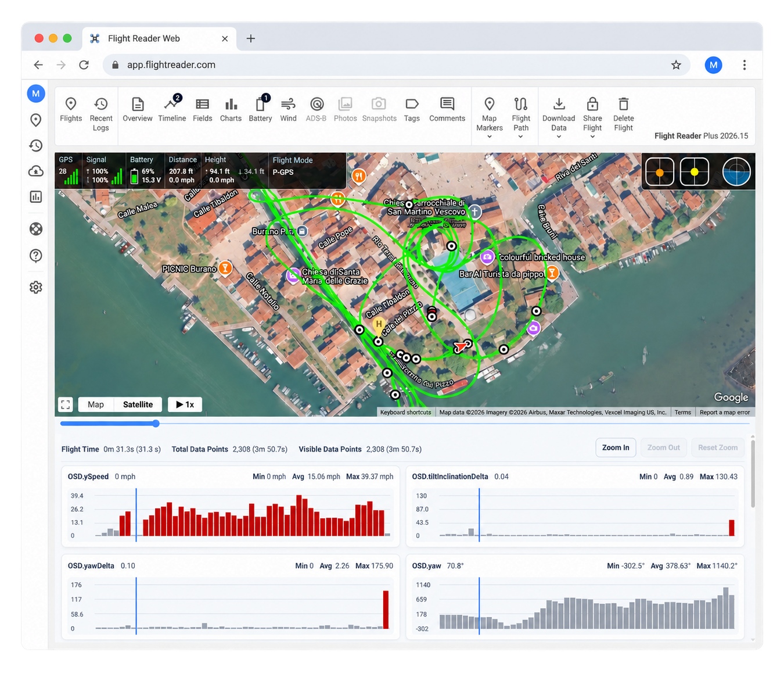Toggle the yellow dot stick indicator
This screenshot has height=677, width=784.
[695, 172]
